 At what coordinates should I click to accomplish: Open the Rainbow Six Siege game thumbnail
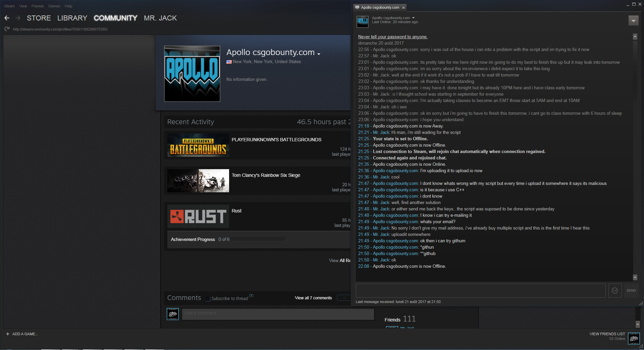[x=198, y=181]
